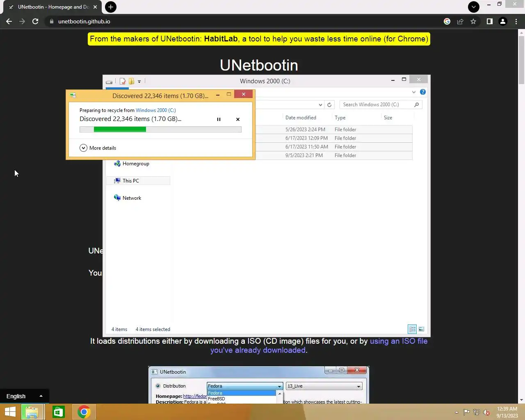525x420 pixels.
Task: Open File Explorer from the taskbar
Action: pyautogui.click(x=32, y=412)
